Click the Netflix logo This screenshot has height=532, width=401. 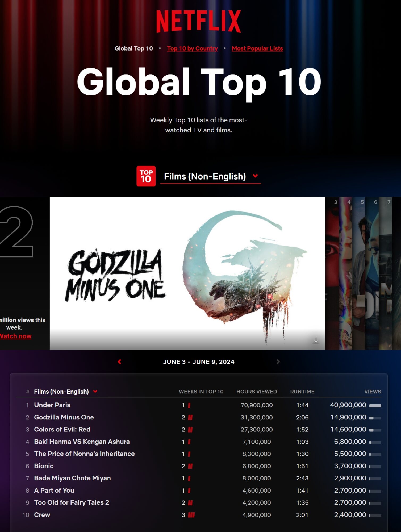coord(199,22)
